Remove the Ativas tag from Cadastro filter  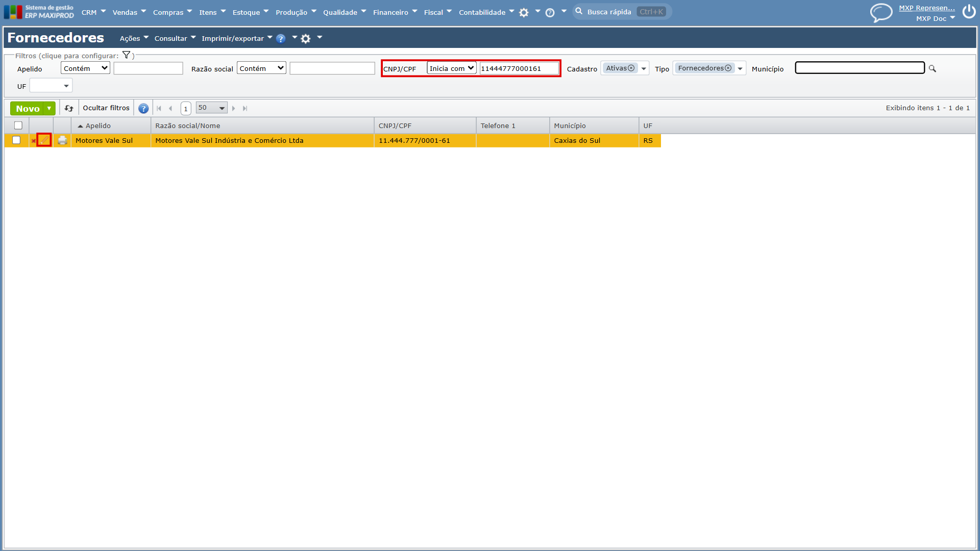click(631, 68)
